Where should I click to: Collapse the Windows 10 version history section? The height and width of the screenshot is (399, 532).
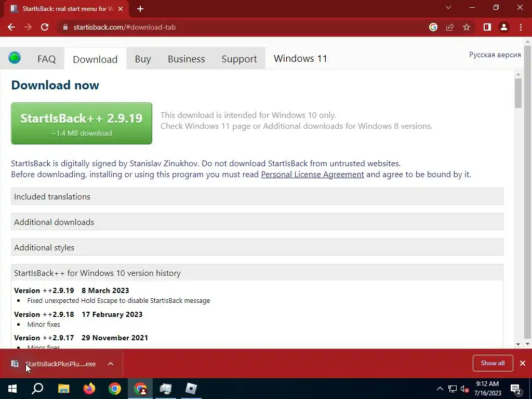coord(257,273)
